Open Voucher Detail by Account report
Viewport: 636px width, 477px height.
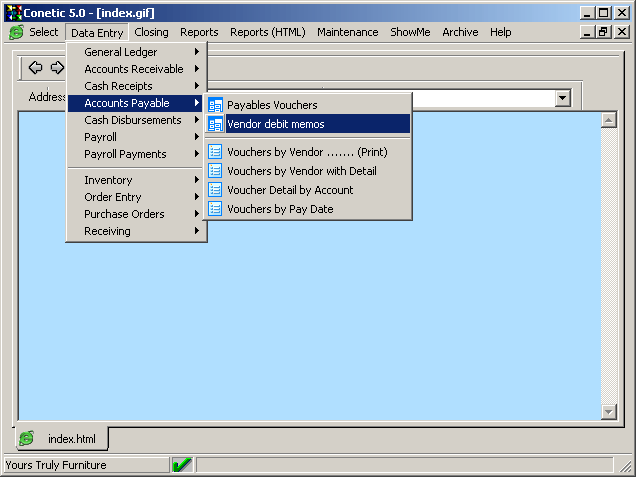click(x=290, y=190)
